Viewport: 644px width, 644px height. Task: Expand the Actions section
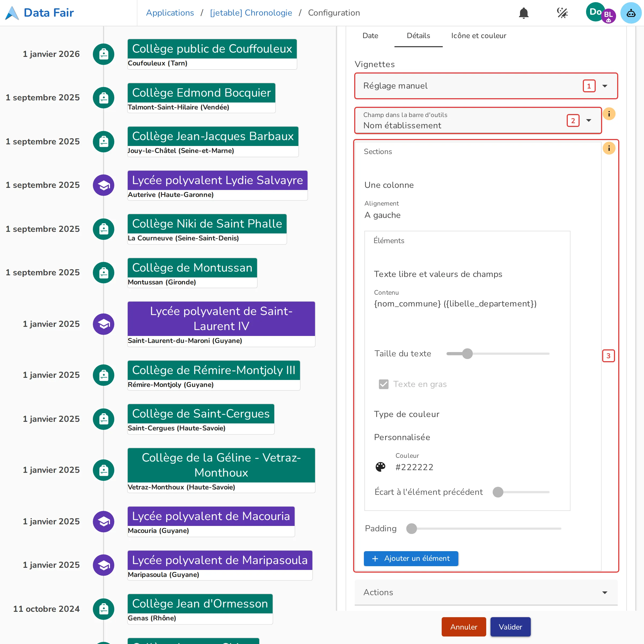486,592
